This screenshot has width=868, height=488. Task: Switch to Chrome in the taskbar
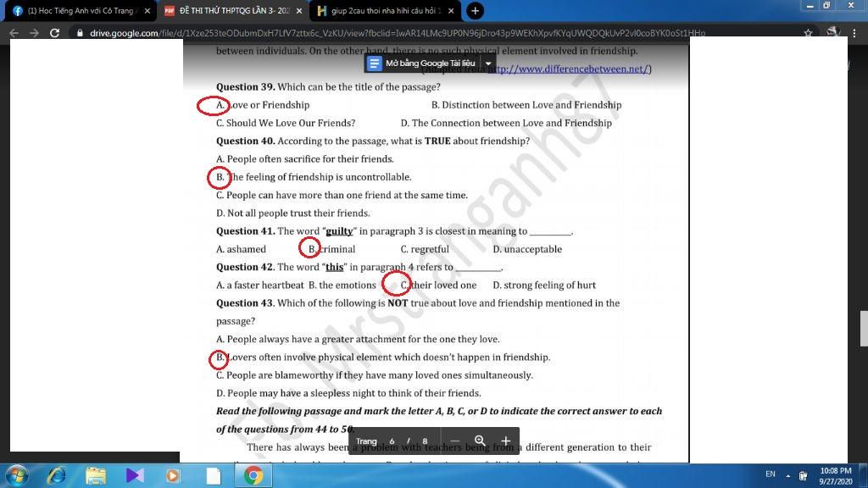coord(253,476)
